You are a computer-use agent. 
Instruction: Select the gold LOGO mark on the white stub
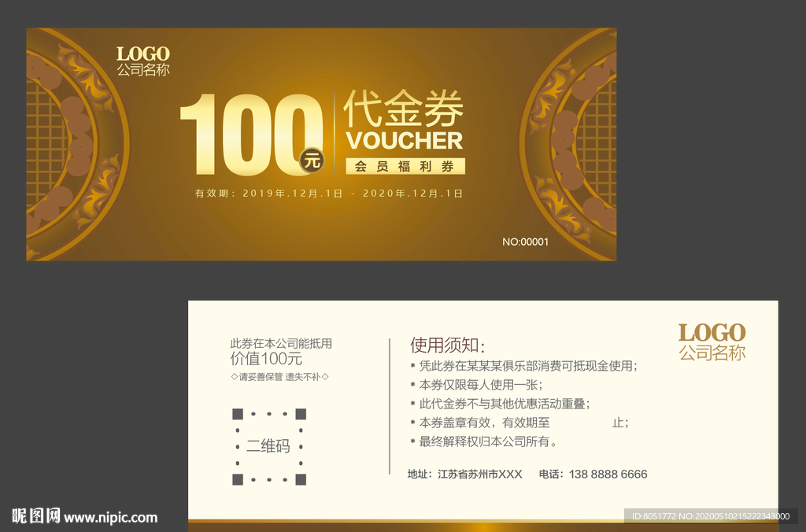point(711,334)
